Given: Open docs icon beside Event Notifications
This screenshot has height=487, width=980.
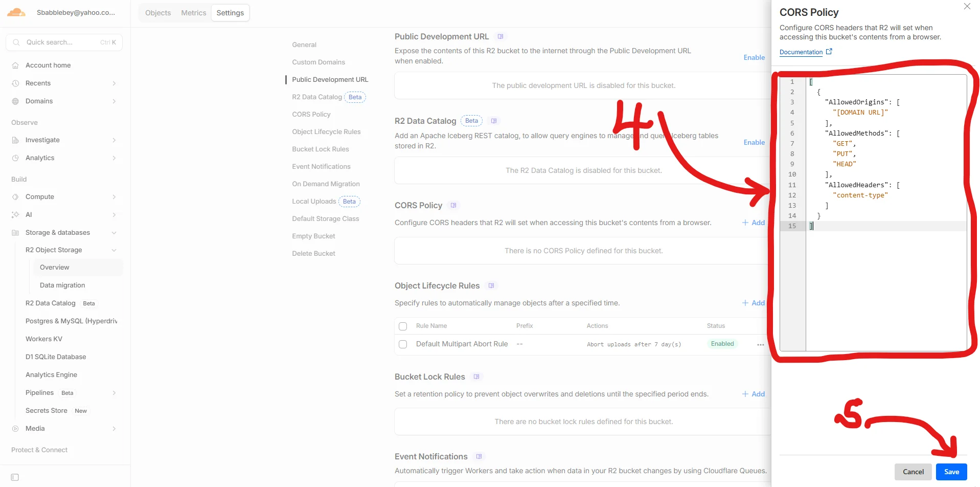Looking at the screenshot, I should [479, 456].
